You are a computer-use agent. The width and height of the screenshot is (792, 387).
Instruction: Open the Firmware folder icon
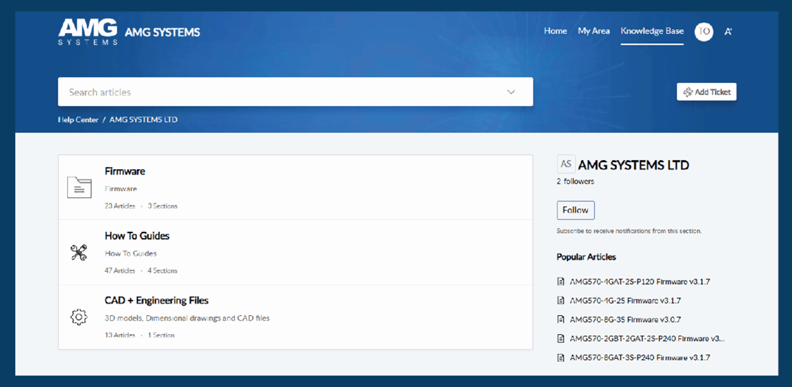[x=79, y=187]
